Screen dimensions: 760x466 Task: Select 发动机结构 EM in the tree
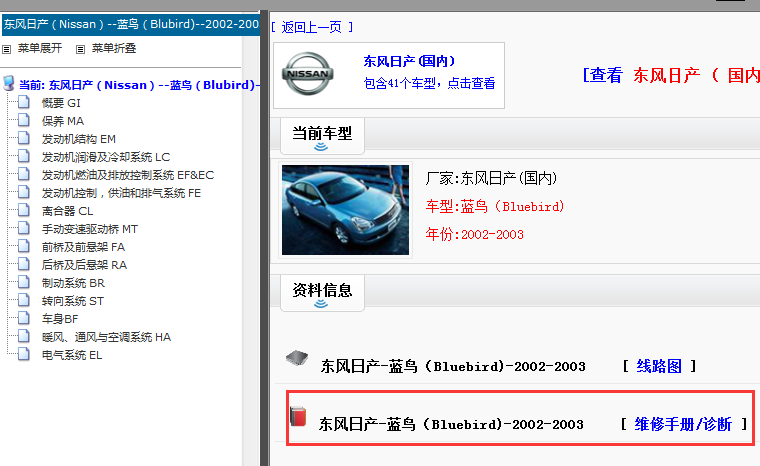tap(79, 139)
